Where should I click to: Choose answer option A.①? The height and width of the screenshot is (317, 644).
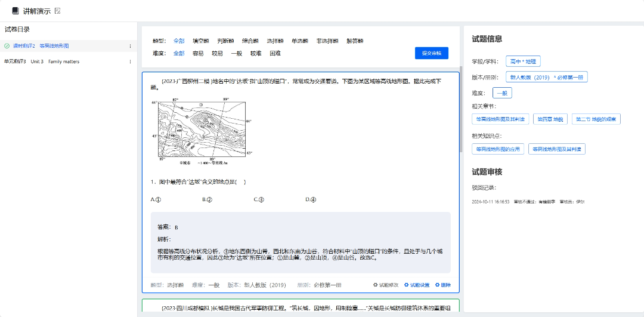point(156,199)
